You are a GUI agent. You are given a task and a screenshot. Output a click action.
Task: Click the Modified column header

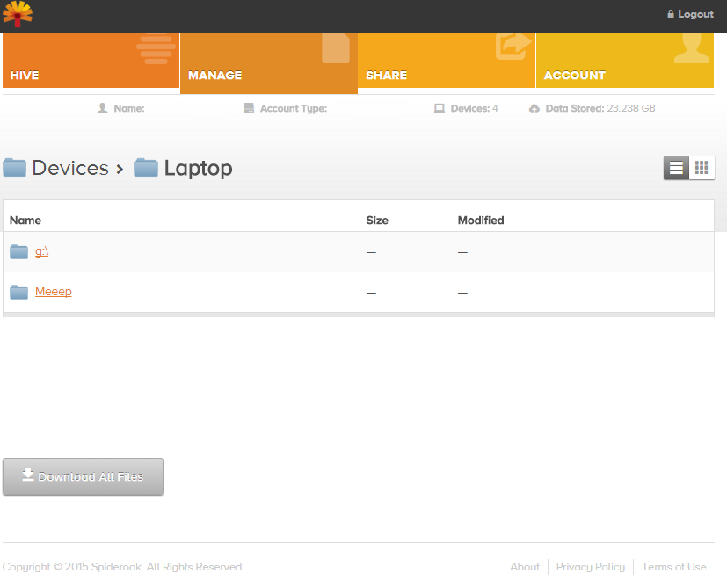coord(481,221)
